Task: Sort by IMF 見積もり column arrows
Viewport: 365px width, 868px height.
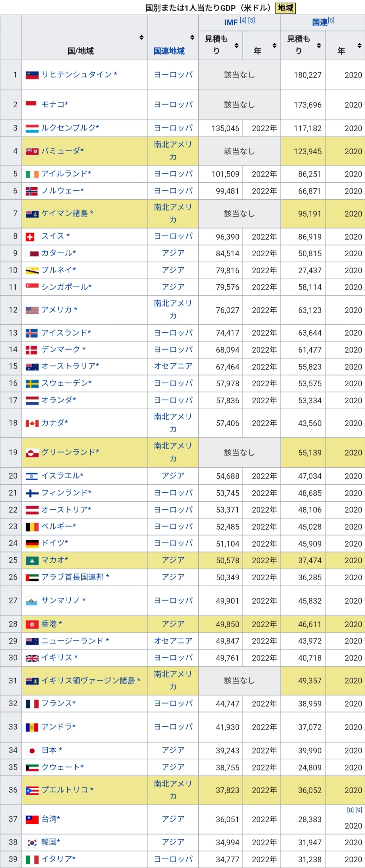Action: pyautogui.click(x=236, y=46)
